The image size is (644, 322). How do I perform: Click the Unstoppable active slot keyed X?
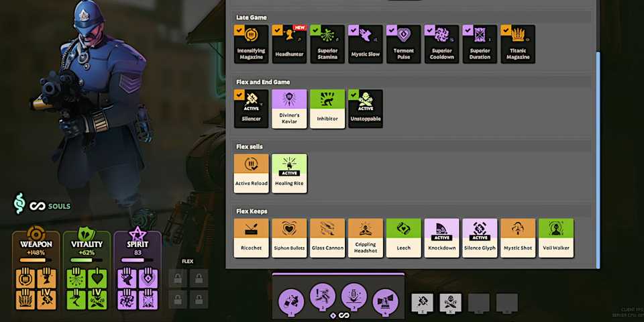(450, 303)
